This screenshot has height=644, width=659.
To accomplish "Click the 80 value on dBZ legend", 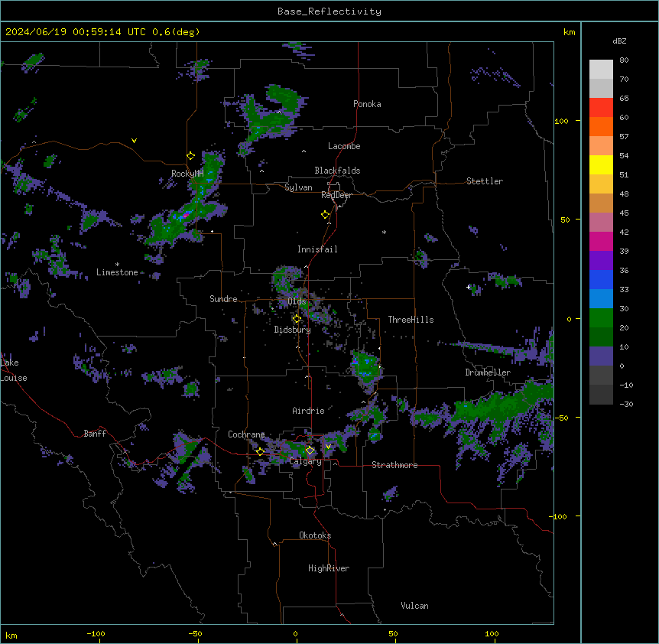I will [x=624, y=60].
